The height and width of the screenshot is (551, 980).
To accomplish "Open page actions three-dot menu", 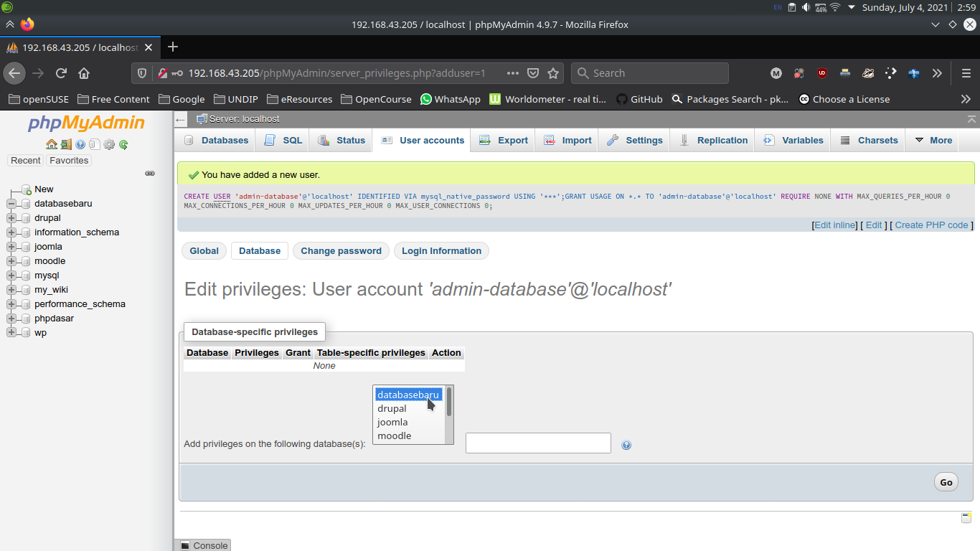I will coord(513,73).
